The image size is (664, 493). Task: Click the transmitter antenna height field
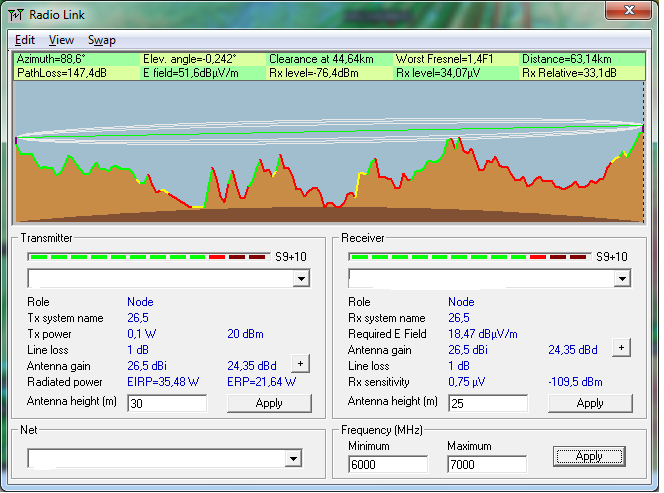pyautogui.click(x=167, y=403)
